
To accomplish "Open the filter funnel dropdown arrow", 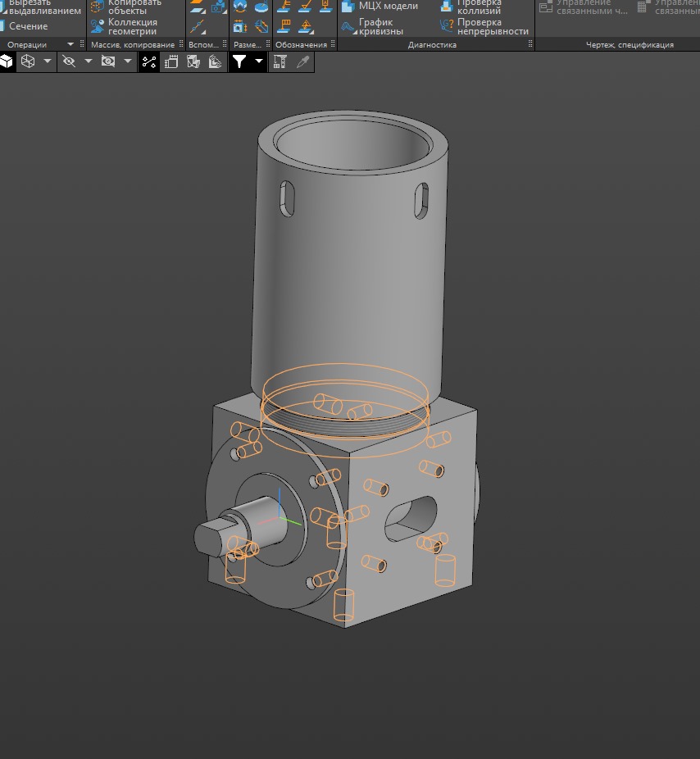I will pyautogui.click(x=259, y=61).
